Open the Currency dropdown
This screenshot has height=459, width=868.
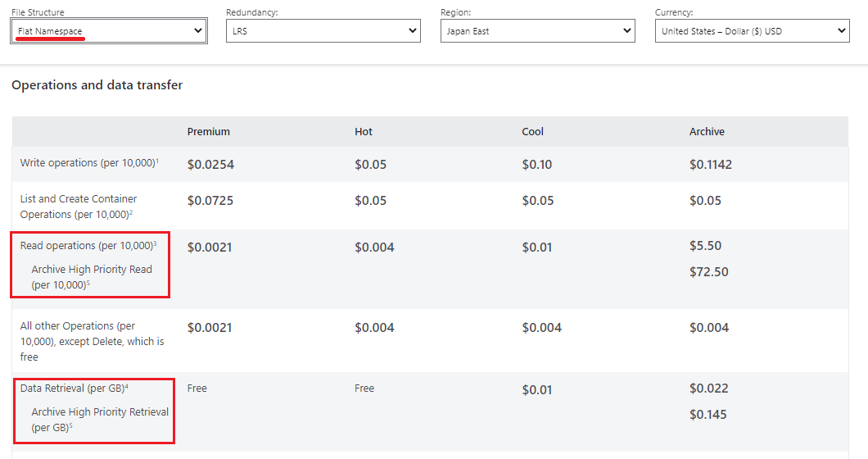[753, 31]
